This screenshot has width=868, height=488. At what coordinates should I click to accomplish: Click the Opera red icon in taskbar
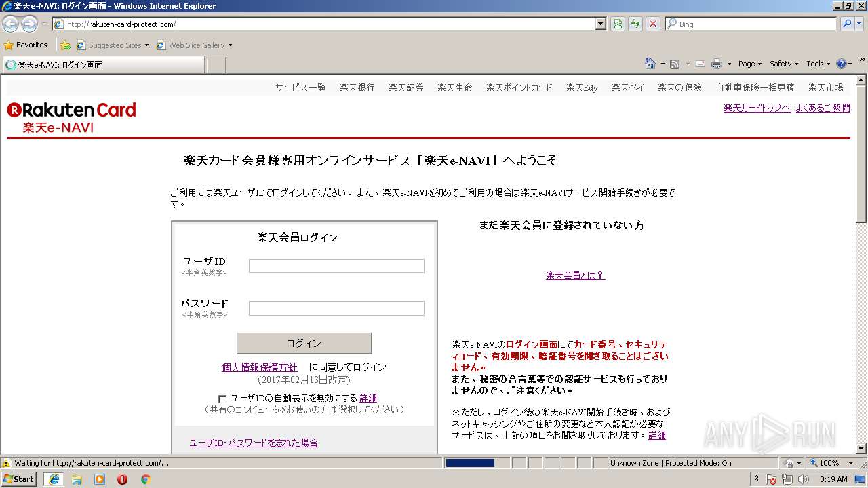coord(122,479)
